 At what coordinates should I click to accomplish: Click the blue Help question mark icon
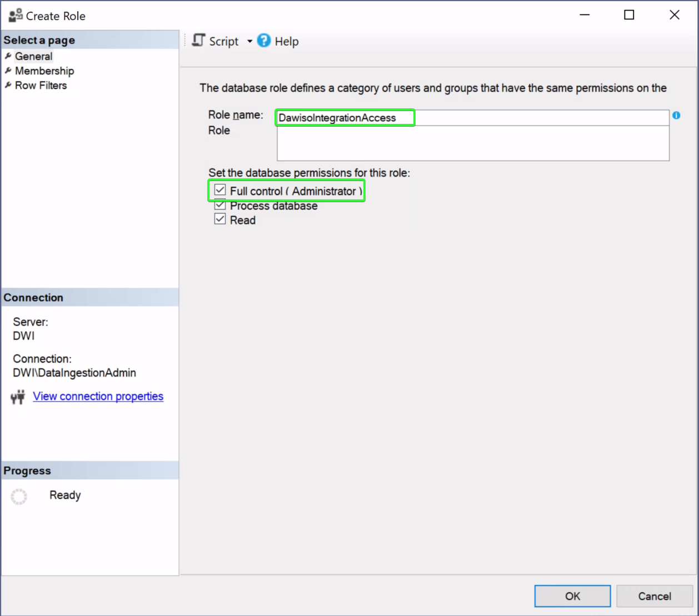(264, 41)
